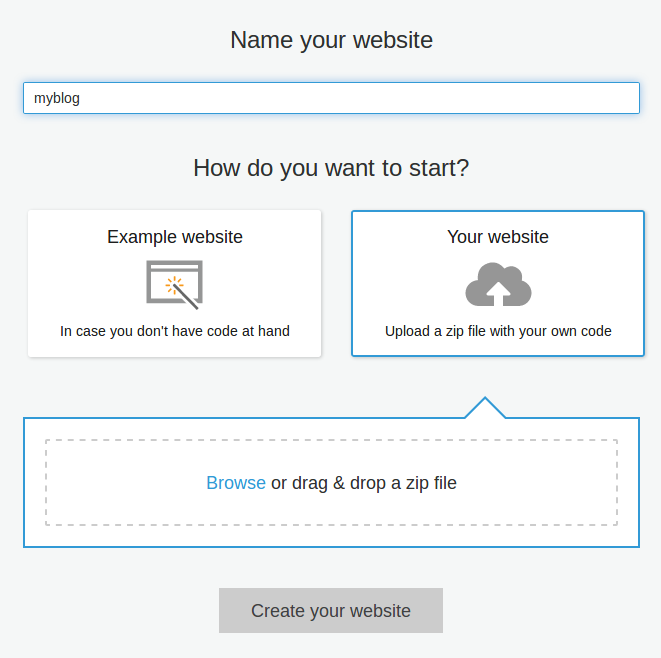Viewport: 661px width, 658px height.
Task: Choose 'In case you don't have code at hand'
Action: click(x=175, y=331)
